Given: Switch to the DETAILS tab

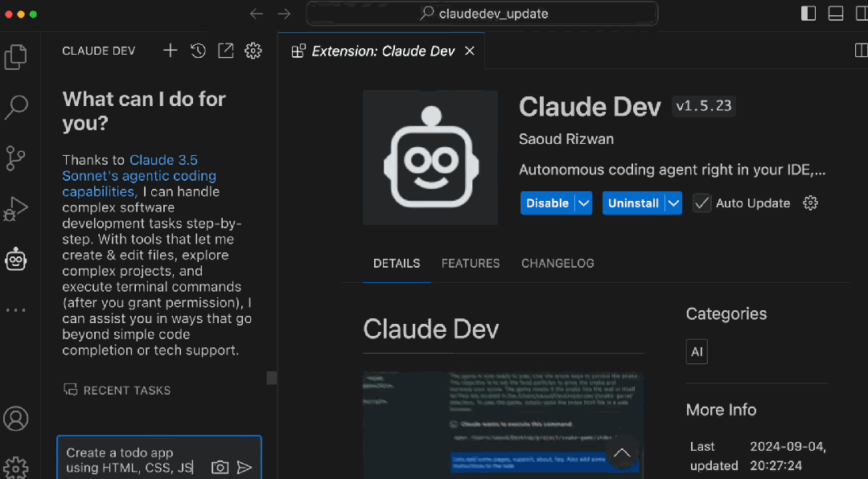Looking at the screenshot, I should pos(397,264).
